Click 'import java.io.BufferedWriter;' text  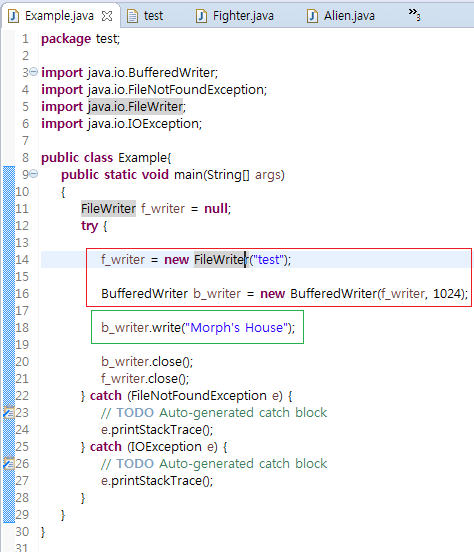click(130, 73)
